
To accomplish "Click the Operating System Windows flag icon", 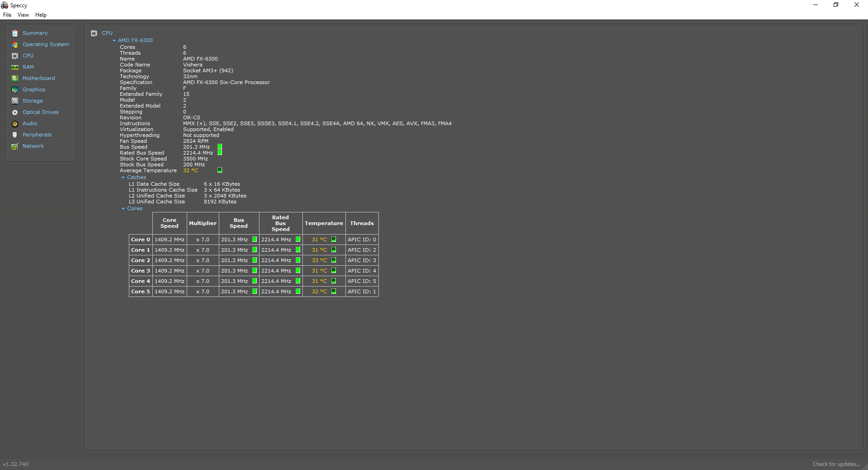I will coord(15,44).
